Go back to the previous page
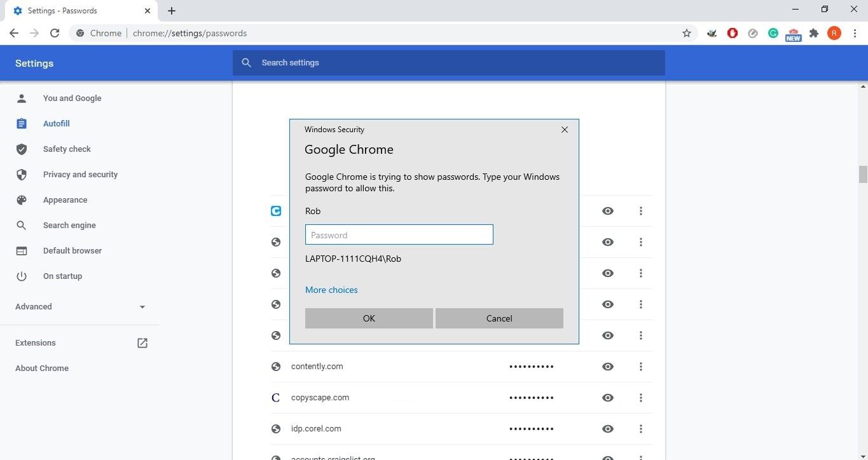 click(14, 33)
